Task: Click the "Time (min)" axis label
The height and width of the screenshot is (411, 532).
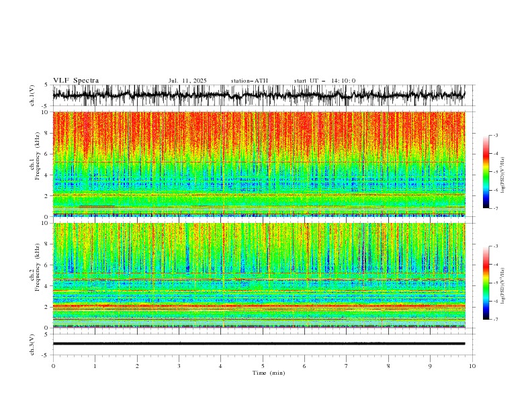Action: (x=269, y=373)
